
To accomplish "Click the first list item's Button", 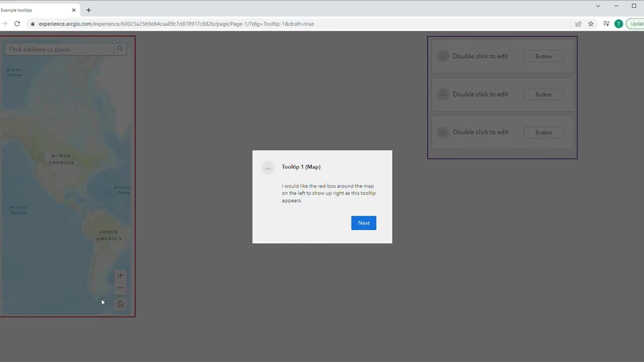I will 543,56.
